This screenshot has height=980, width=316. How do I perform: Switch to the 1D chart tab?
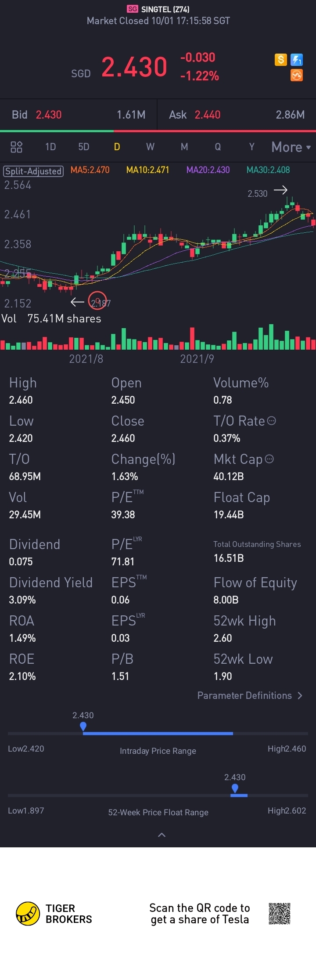50,147
